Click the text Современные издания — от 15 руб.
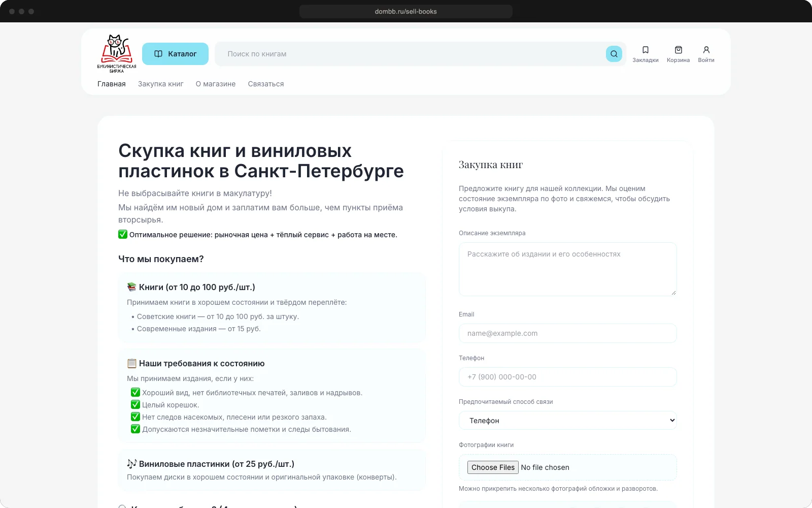Viewport: 812px width, 508px height. (198, 329)
